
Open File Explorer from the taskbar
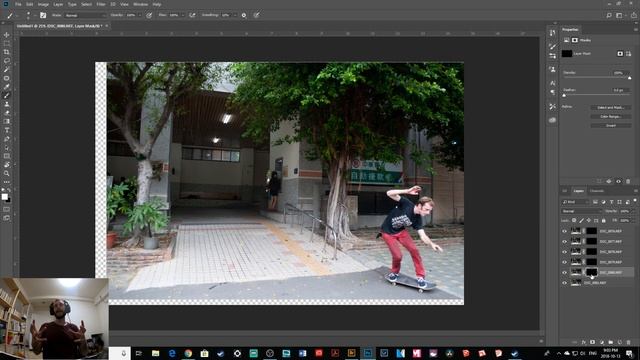click(155, 353)
